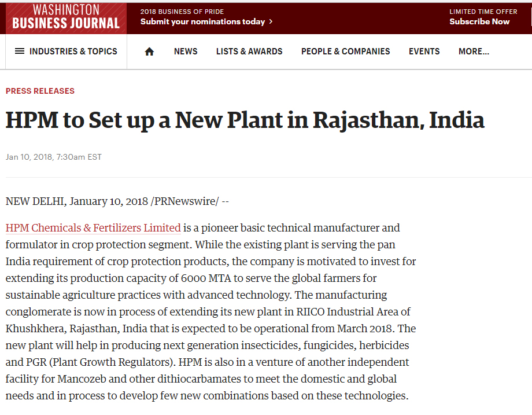Click Submit your nominations today link
Viewport: 532px width, 415px height.
click(202, 22)
